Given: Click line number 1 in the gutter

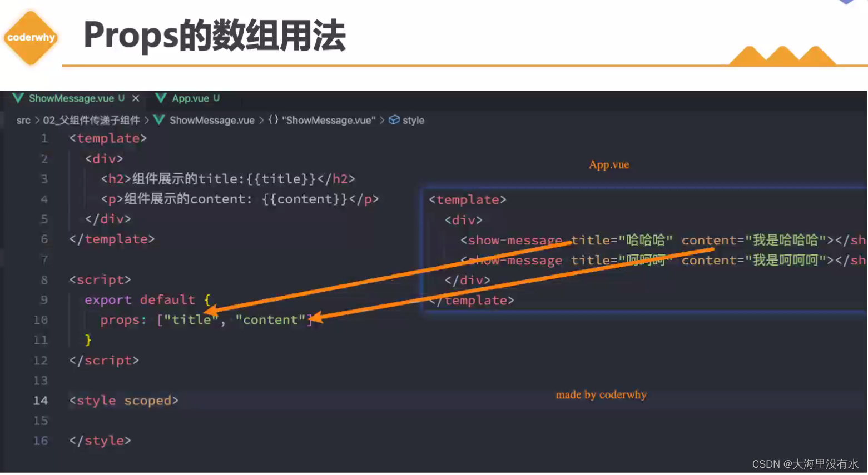Looking at the screenshot, I should 44,138.
